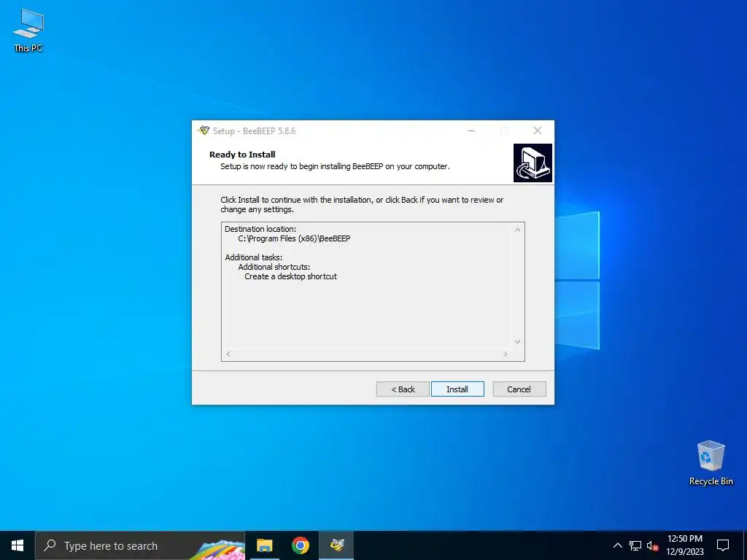
Task: Cancel the BeeBEEP setup
Action: [519, 389]
